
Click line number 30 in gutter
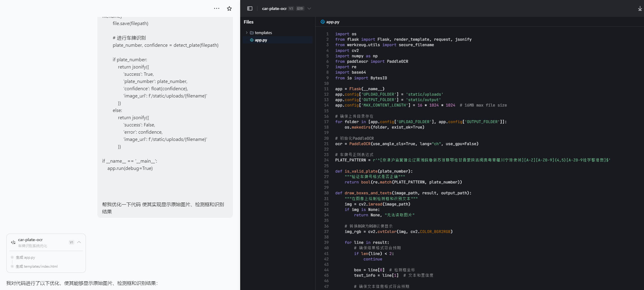coord(326,193)
